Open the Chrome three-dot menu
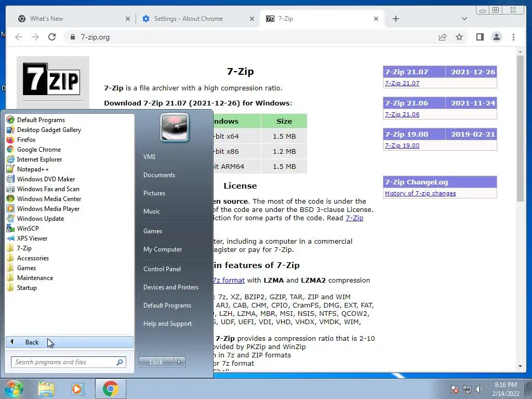The image size is (532, 399). click(513, 37)
